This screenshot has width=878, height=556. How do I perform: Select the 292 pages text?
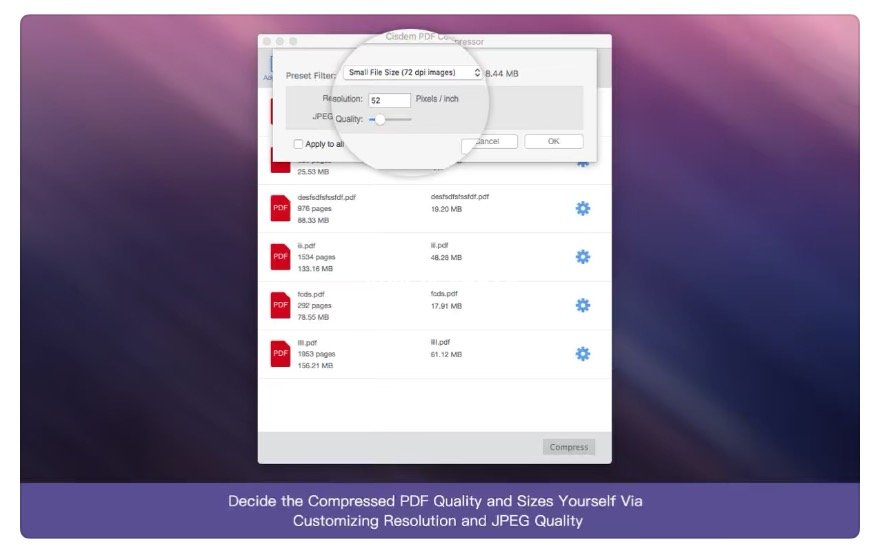pyautogui.click(x=314, y=305)
